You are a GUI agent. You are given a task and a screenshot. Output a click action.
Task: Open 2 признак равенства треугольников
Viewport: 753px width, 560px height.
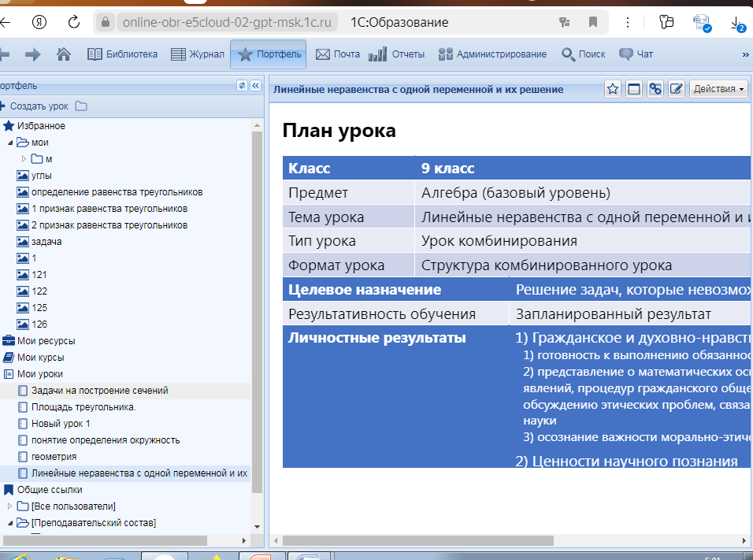coord(109,225)
